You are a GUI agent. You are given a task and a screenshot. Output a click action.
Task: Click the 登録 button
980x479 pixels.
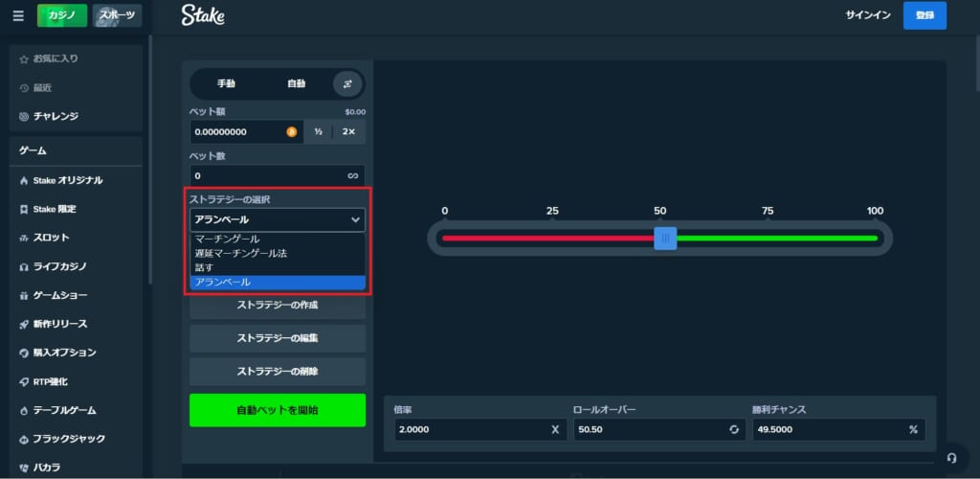(x=924, y=15)
